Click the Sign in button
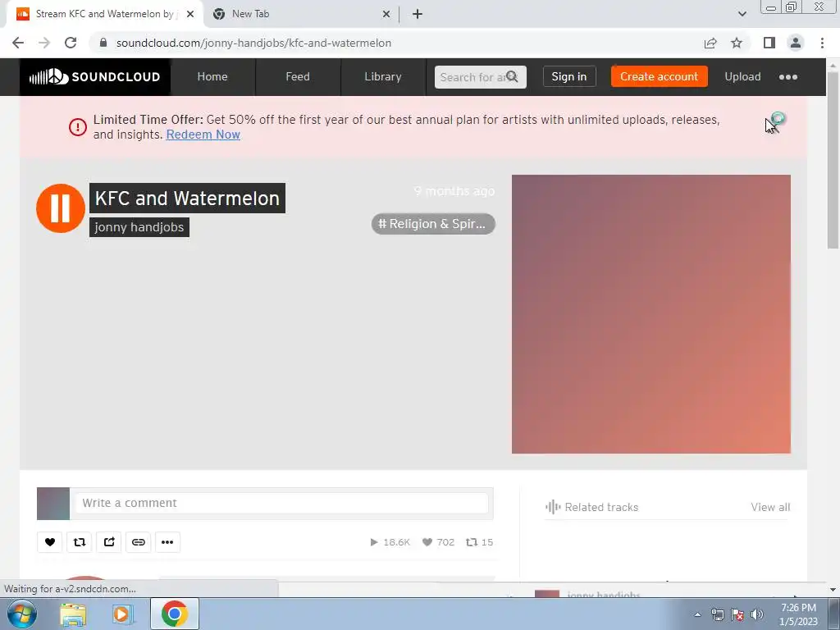 pyautogui.click(x=569, y=76)
